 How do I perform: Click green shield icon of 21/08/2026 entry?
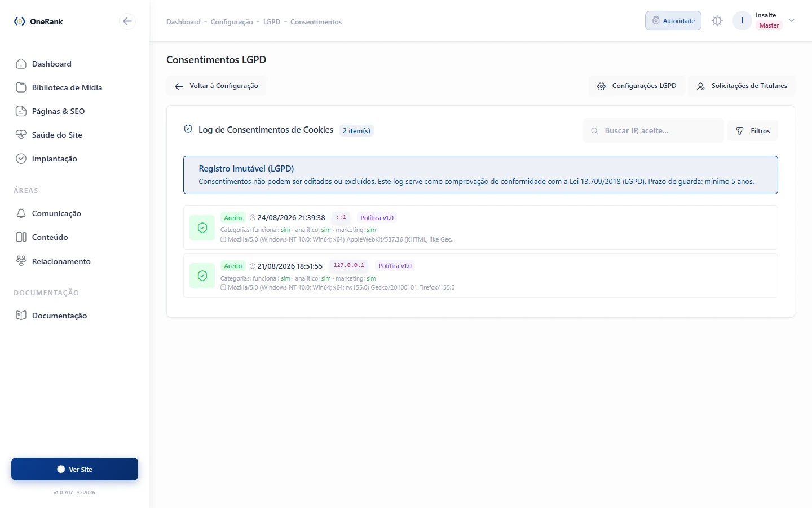point(202,276)
